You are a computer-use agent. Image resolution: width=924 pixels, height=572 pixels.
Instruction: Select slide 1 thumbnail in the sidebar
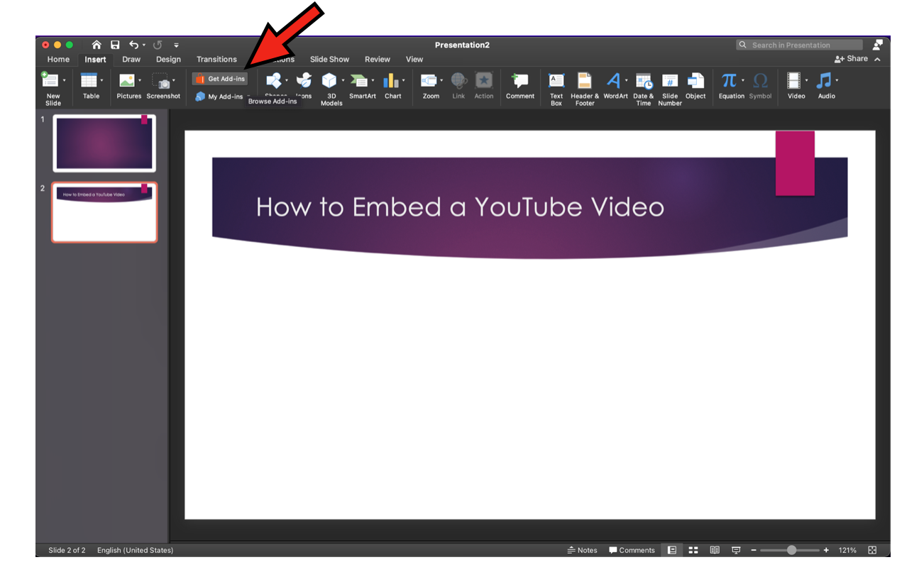coord(104,143)
